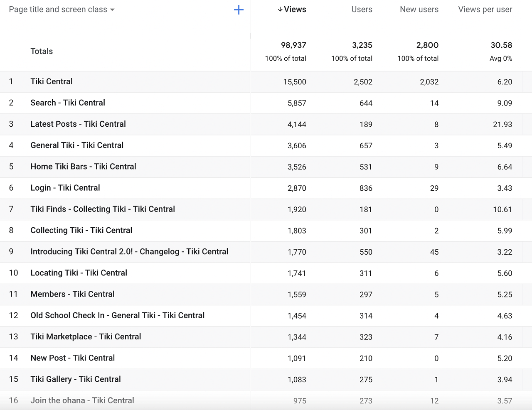The width and height of the screenshot is (532, 410).
Task: Select Login - Tiki Central row
Action: pyautogui.click(x=65, y=188)
